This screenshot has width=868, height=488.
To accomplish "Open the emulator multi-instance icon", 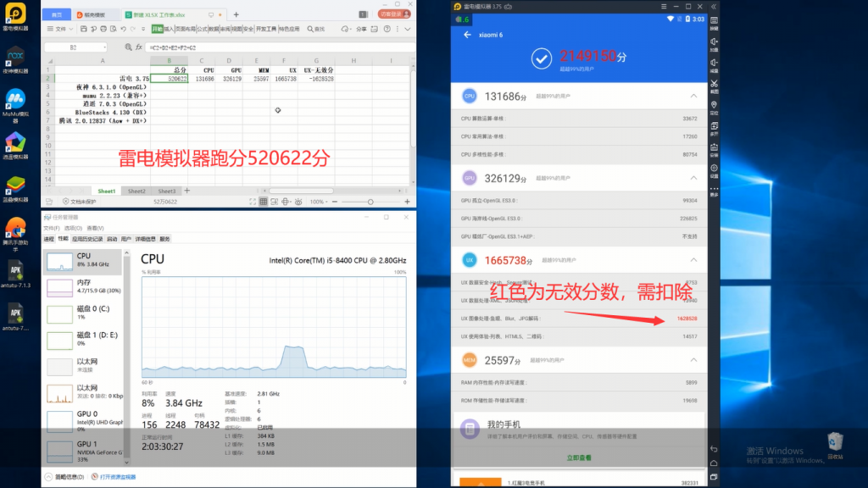I will tap(714, 127).
